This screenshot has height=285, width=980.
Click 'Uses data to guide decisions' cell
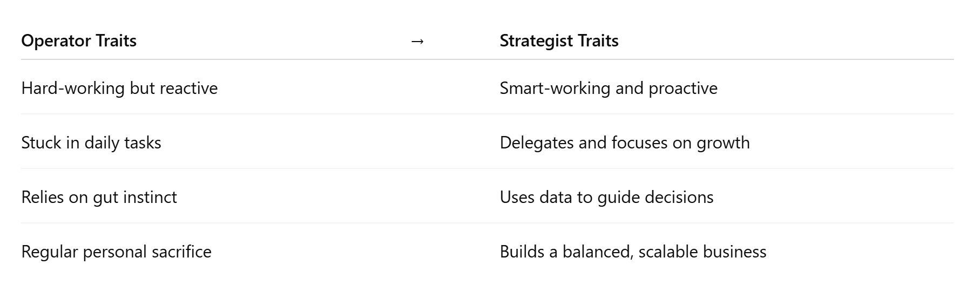(x=606, y=197)
